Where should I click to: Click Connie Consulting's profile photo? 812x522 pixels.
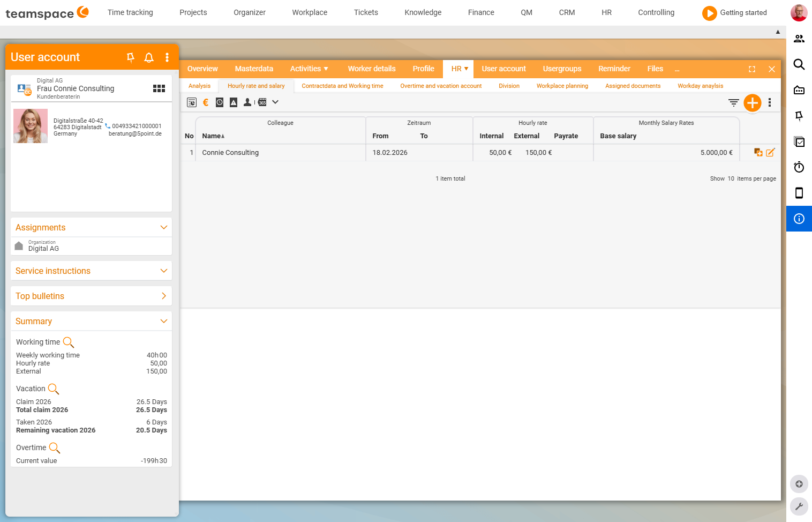coord(31,126)
